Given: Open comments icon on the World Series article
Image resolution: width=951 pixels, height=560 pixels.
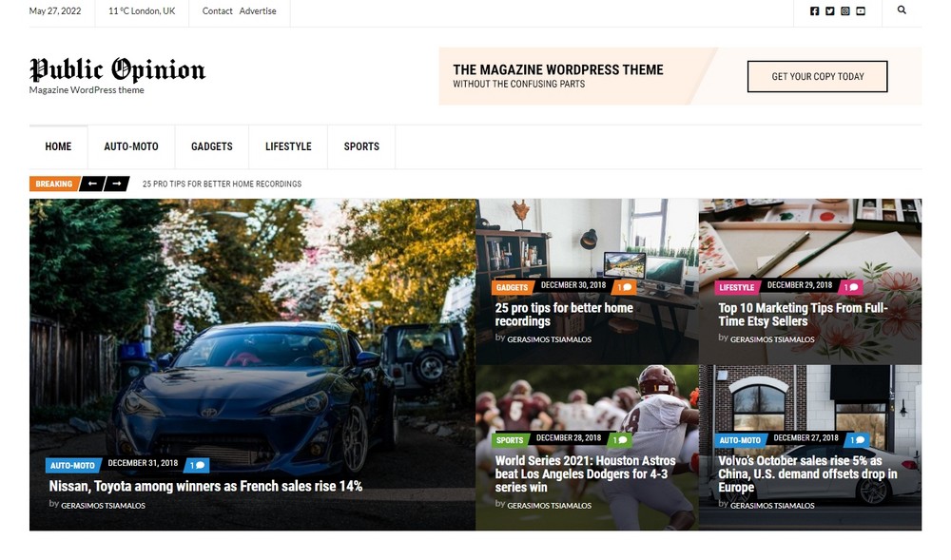Looking at the screenshot, I should [x=620, y=439].
